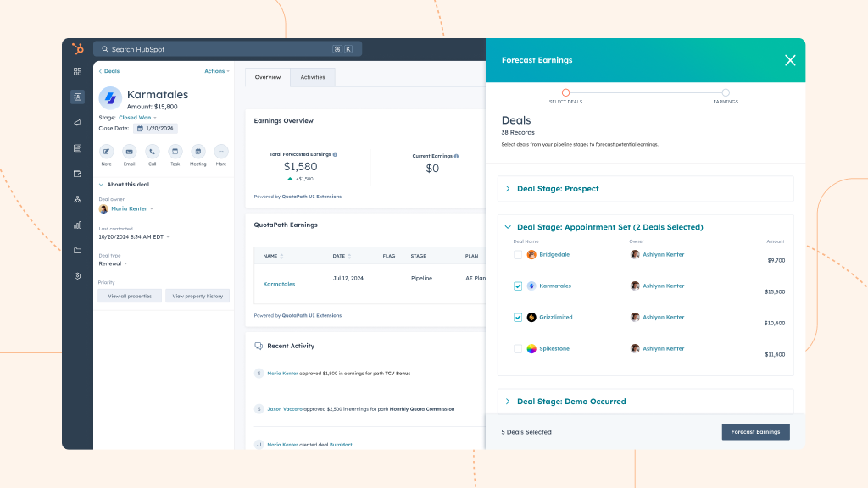Screen dimensions: 868x488
Task: Open the Bridgedale deal link
Action: point(554,254)
